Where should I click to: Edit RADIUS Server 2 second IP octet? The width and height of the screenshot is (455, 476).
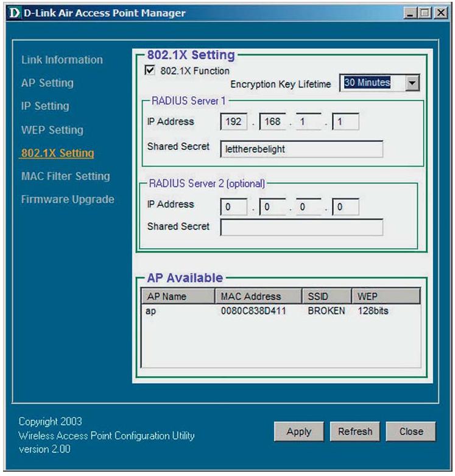(x=272, y=207)
